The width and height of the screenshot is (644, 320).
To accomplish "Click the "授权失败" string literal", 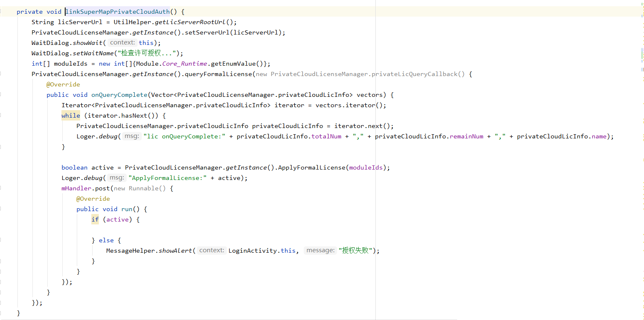I will coord(355,251).
